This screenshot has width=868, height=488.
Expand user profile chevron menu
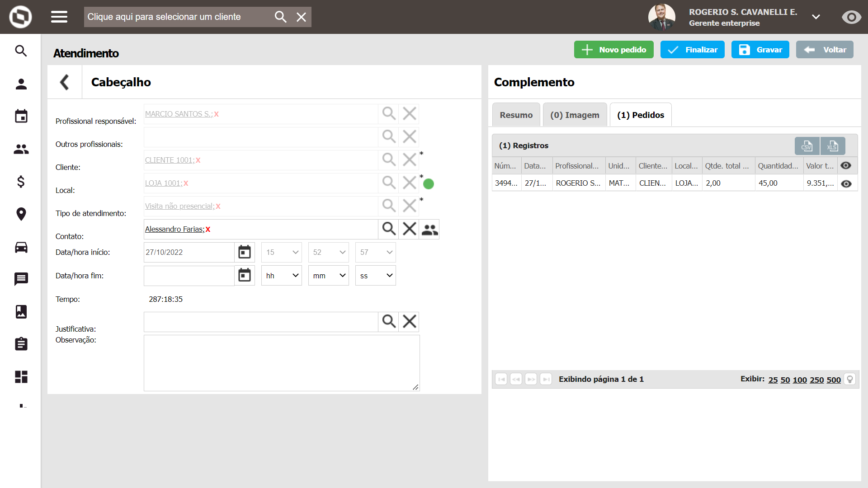816,17
